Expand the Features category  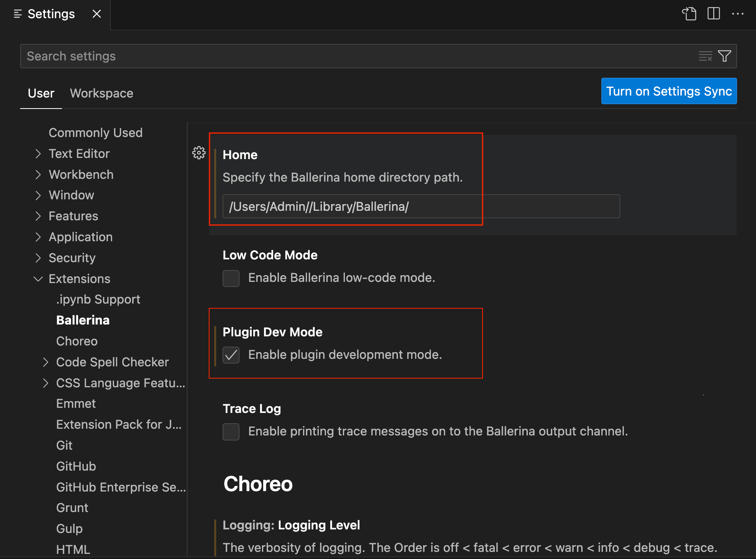[x=38, y=216]
